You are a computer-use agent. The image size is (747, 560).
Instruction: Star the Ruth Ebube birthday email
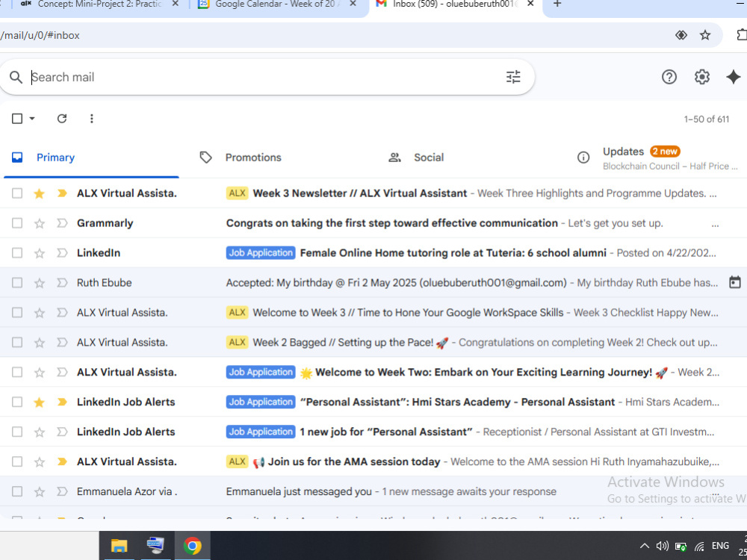pyautogui.click(x=40, y=283)
